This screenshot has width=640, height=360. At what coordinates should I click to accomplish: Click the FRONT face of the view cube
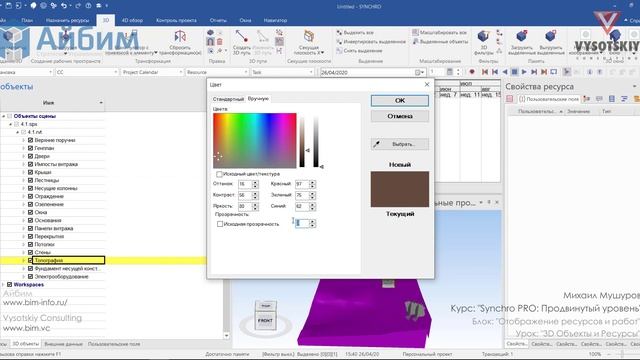coord(265,321)
